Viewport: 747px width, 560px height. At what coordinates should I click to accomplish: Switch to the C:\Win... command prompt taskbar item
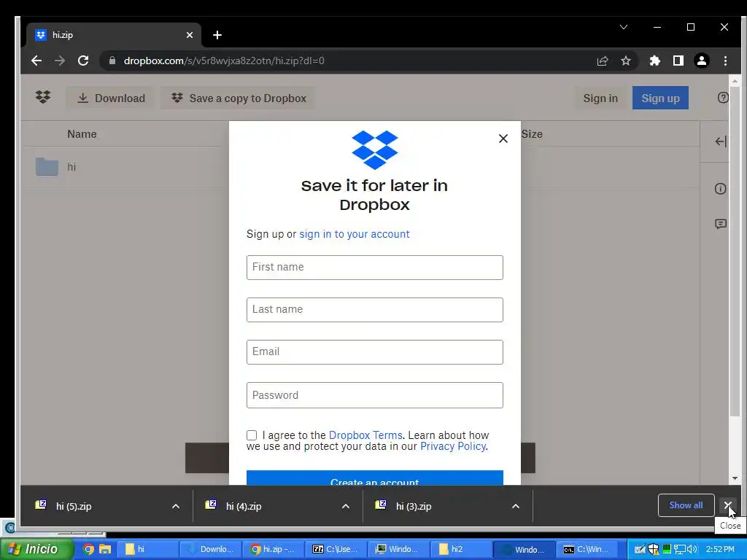pyautogui.click(x=587, y=549)
